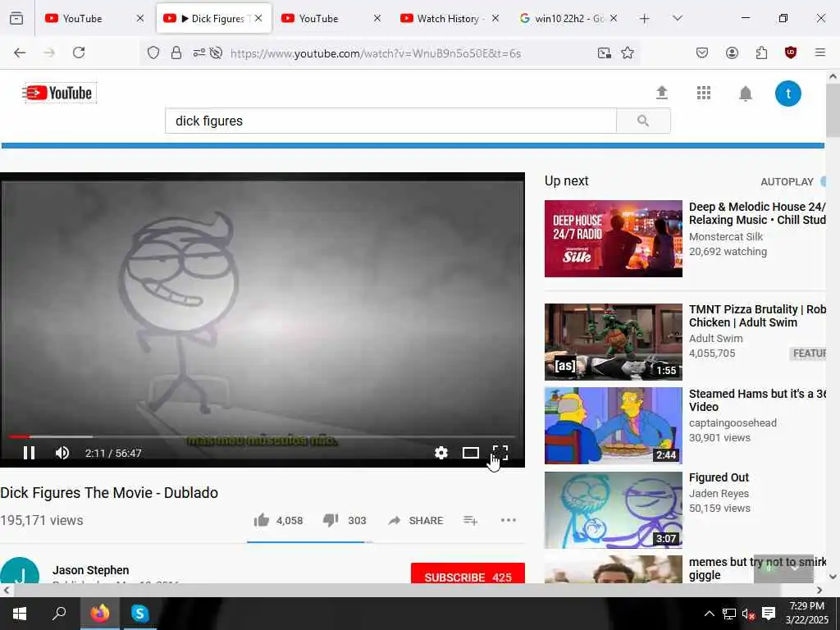840x630 pixels.
Task: Close the Watch History tab
Action: point(495,18)
